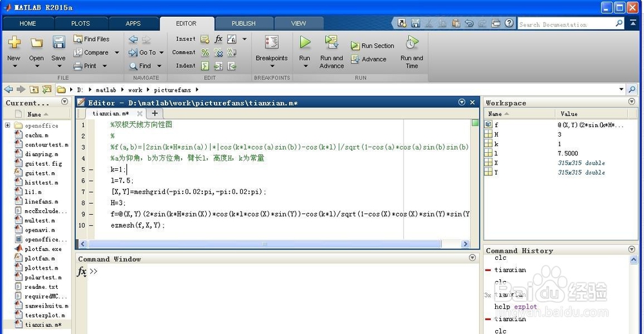Insert a section break icon
This screenshot has height=334, width=644.
[205, 39]
